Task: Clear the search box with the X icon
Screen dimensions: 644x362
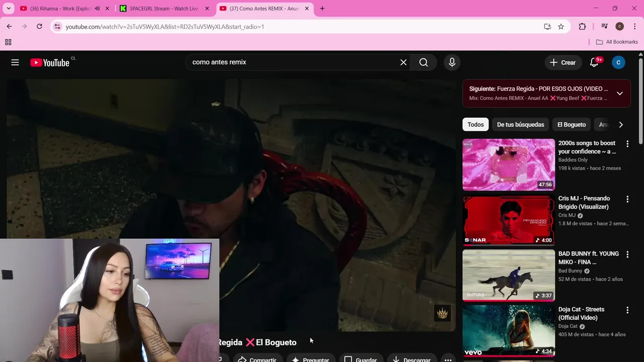Action: tap(404, 62)
